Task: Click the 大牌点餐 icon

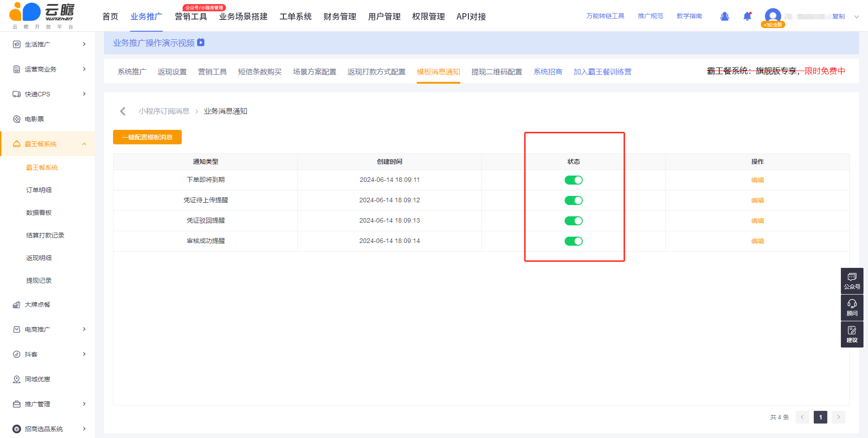Action: [x=17, y=305]
